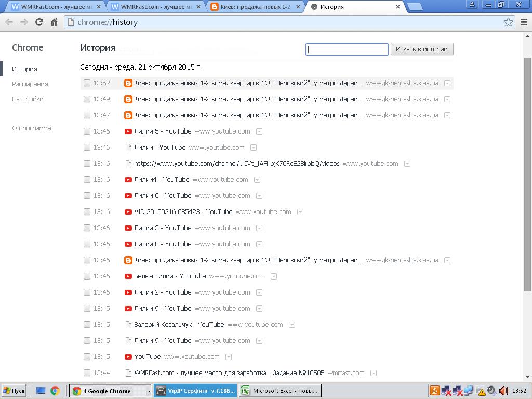Open the dropdown for Белые лилии - YouTube
The width and height of the screenshot is (532, 399).
pos(274,276)
